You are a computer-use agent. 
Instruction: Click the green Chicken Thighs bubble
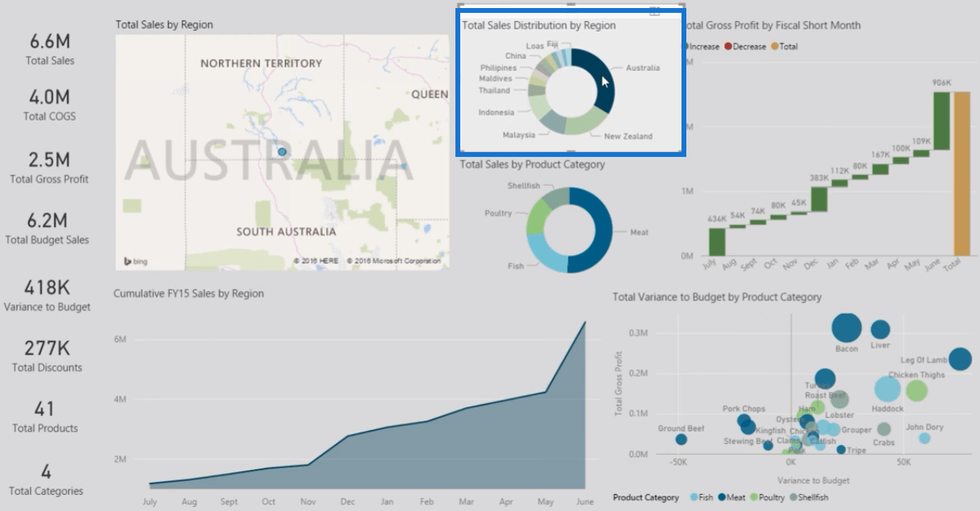916,391
